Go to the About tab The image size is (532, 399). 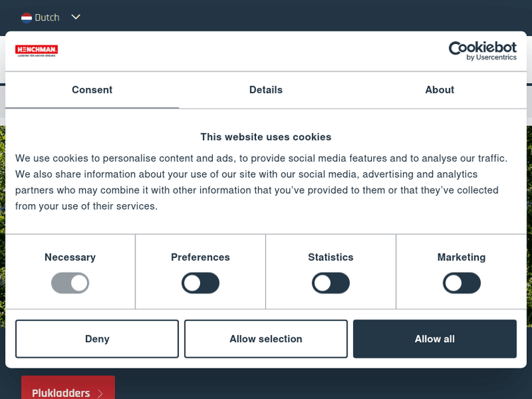[x=440, y=90]
